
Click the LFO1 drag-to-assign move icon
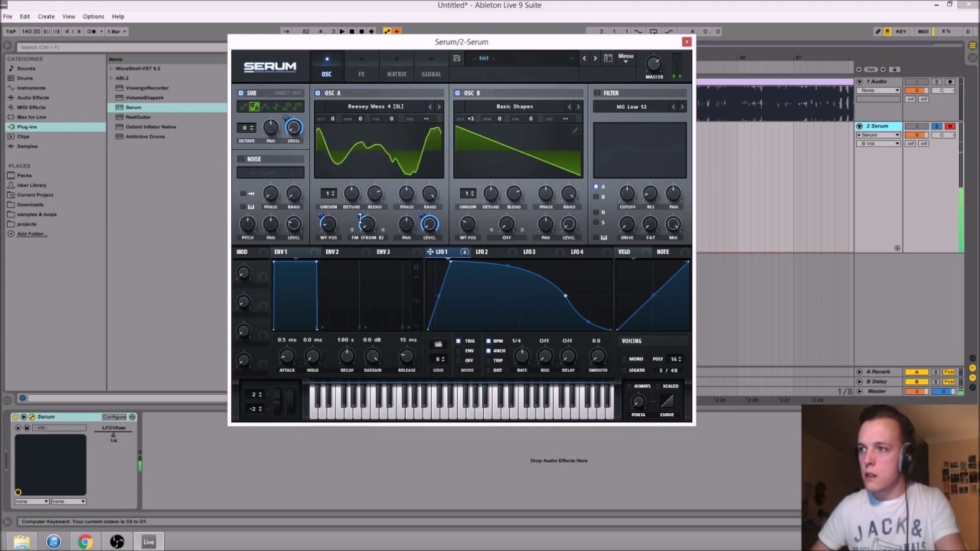[430, 252]
